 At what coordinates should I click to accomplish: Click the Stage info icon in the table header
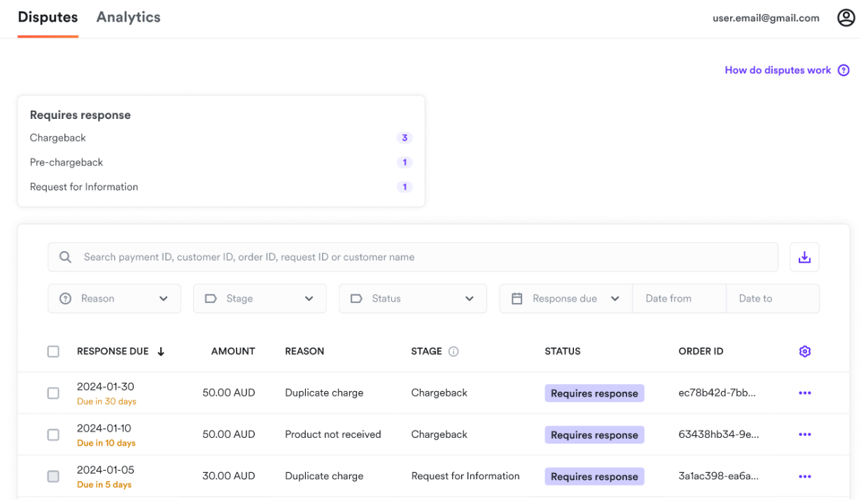pos(453,351)
